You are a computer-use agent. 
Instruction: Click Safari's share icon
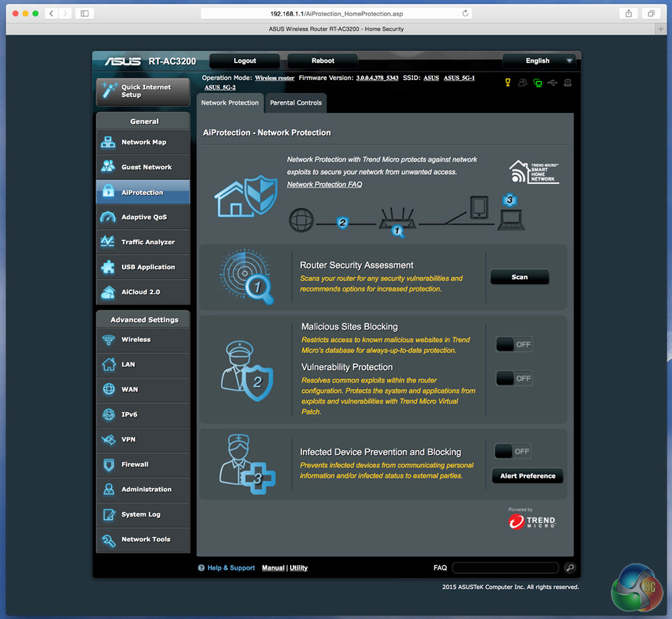click(629, 13)
